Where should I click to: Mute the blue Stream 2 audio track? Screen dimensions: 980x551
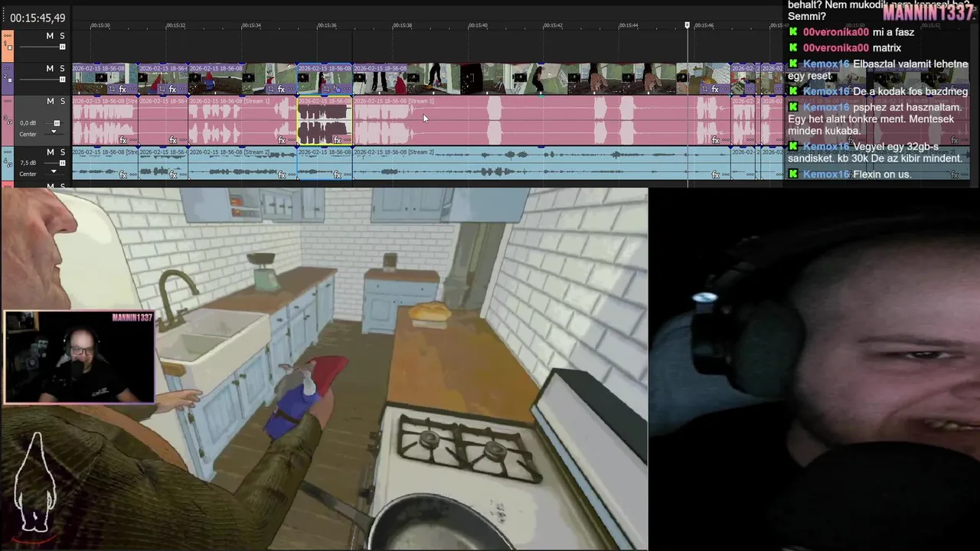coord(51,152)
